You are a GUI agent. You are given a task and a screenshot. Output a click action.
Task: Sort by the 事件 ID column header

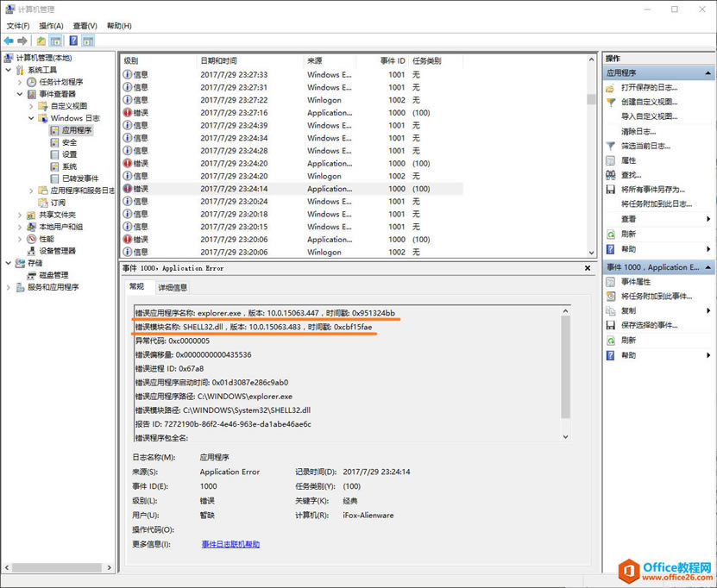pos(393,61)
